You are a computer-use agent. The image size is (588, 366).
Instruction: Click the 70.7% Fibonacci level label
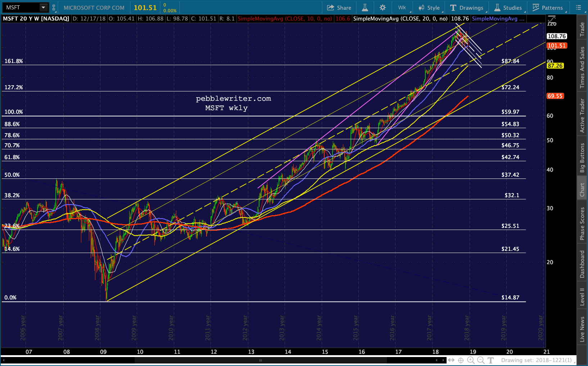12,145
